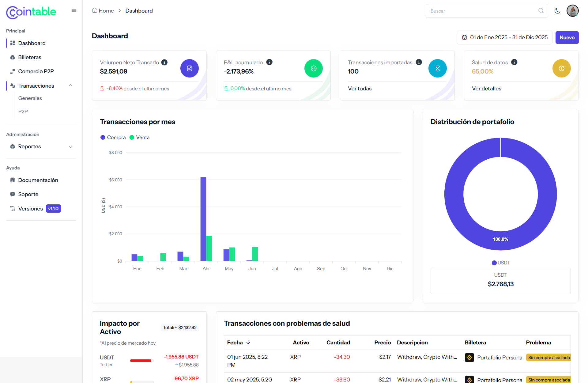Click info icon beside P&L acumulado

[x=269, y=62]
